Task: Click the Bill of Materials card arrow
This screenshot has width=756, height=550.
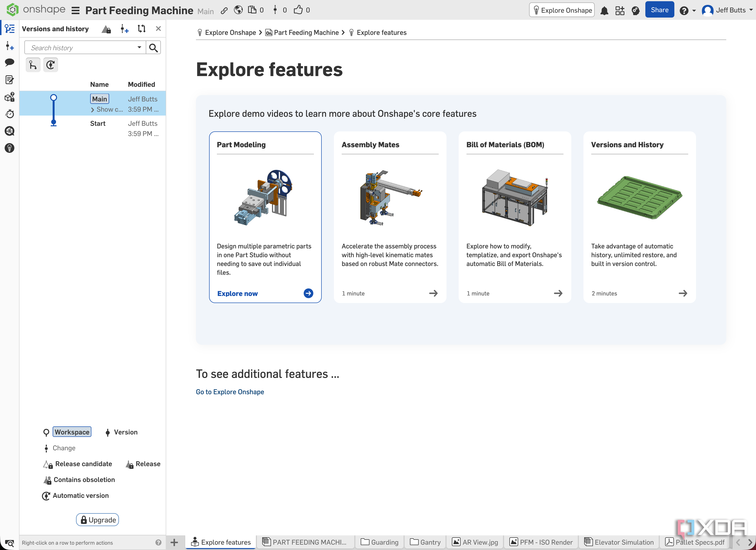Action: pos(558,293)
